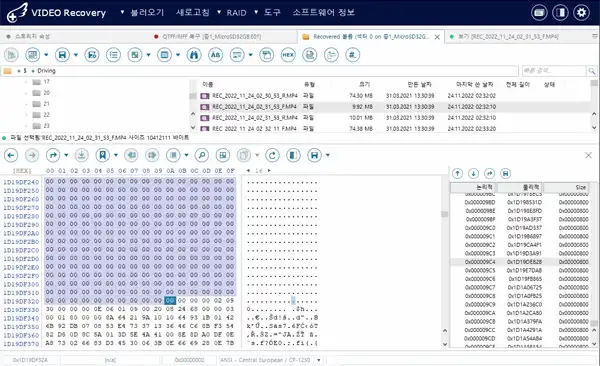Click the hex viewer bookmark icon
Image resolution: width=600 pixels, height=366 pixels.
pyautogui.click(x=103, y=155)
